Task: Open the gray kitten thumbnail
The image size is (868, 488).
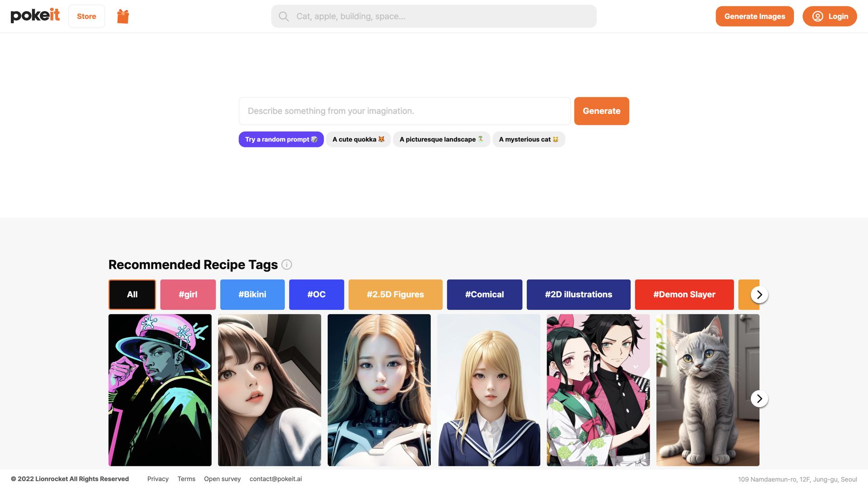Action: (708, 390)
